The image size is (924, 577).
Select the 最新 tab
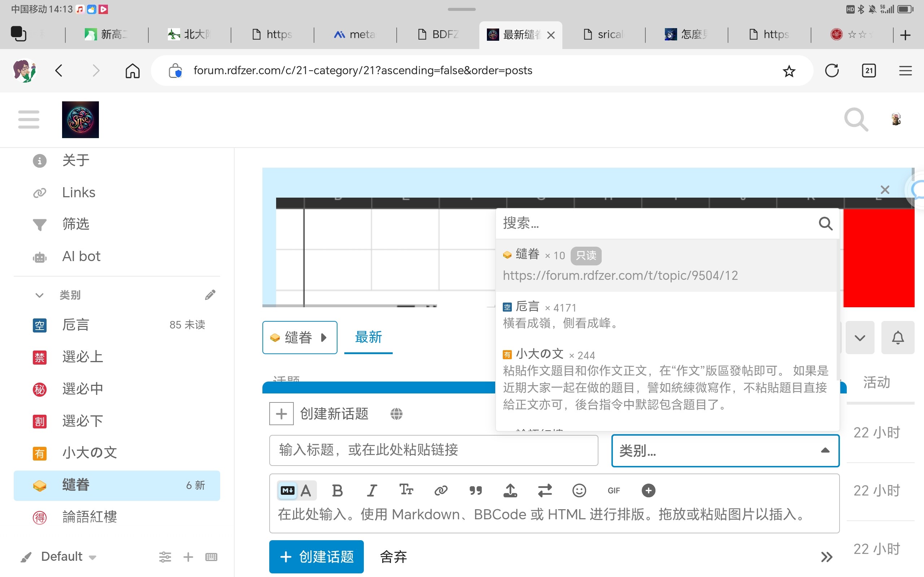click(368, 337)
